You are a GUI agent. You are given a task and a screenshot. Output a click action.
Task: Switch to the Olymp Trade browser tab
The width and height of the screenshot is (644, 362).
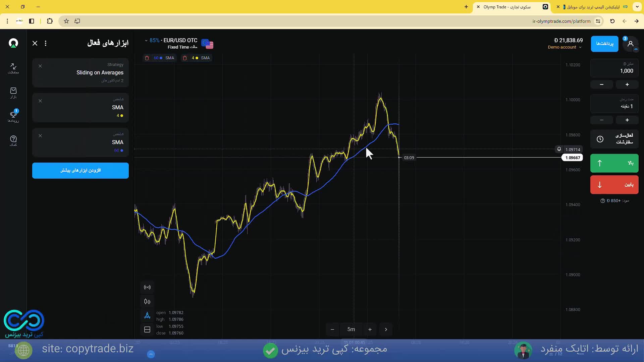[506, 7]
